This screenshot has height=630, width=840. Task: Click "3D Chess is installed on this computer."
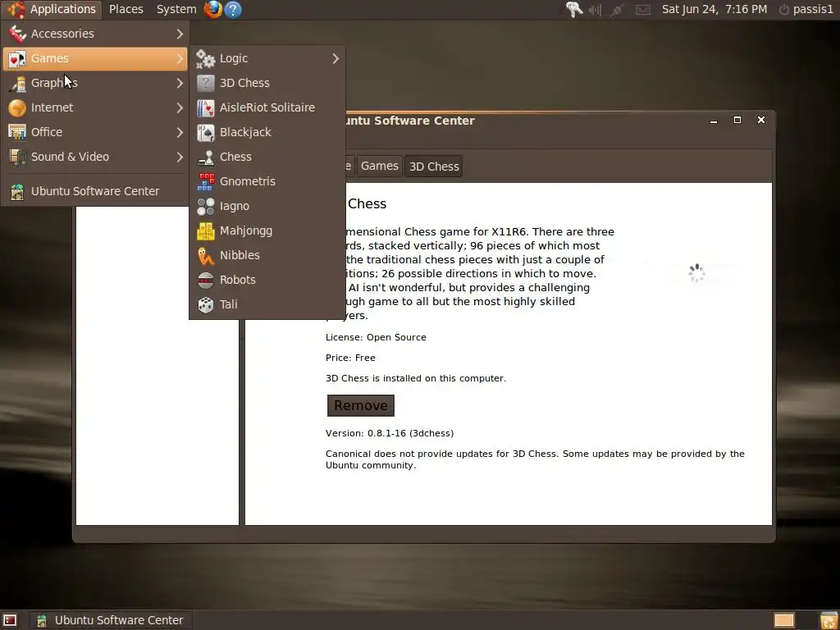pos(416,378)
